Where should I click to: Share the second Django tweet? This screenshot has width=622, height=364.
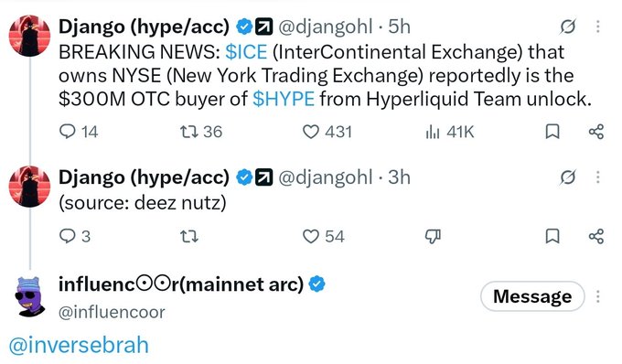point(596,236)
